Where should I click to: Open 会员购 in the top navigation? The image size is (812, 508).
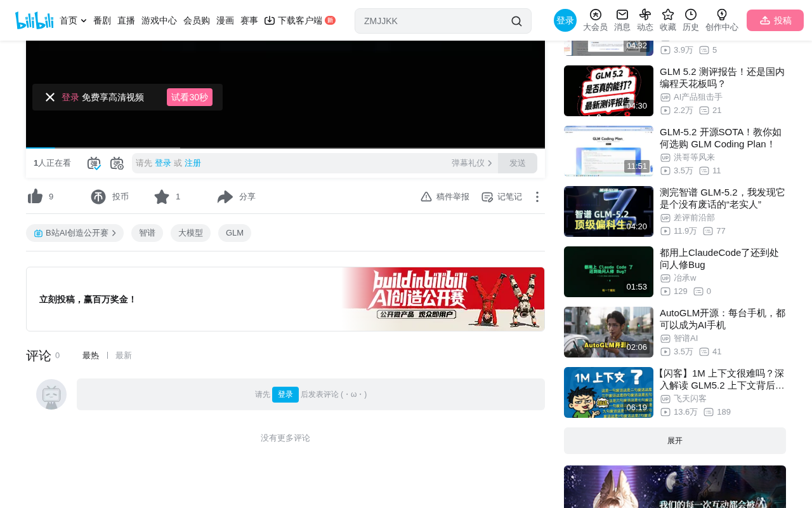click(197, 20)
